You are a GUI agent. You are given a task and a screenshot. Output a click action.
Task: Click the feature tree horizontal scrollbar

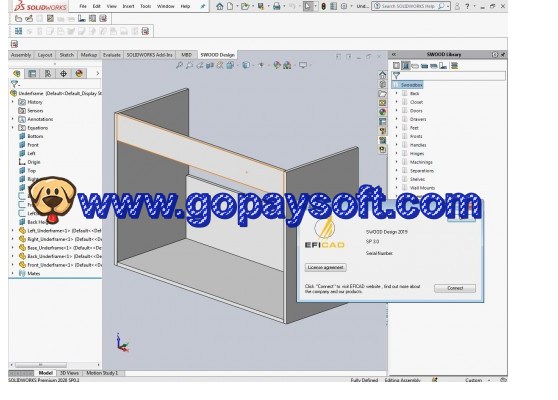[x=55, y=365]
